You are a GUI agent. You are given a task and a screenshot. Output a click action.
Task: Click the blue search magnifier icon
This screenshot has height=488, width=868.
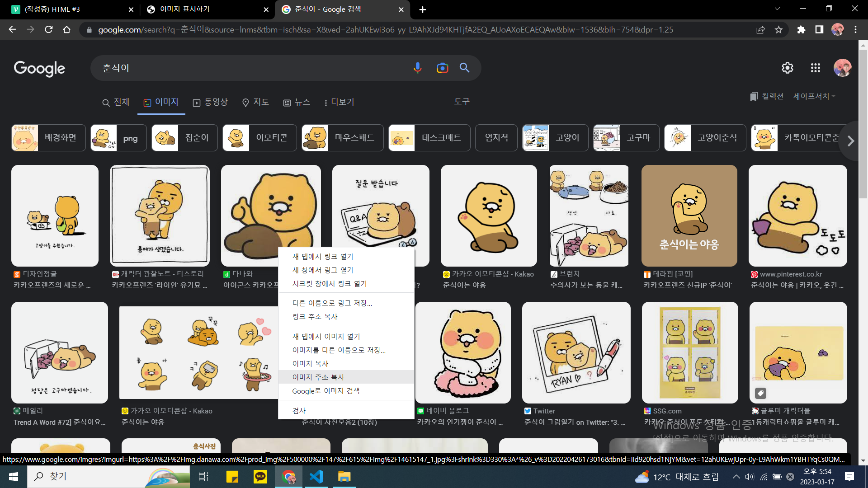pyautogui.click(x=464, y=68)
